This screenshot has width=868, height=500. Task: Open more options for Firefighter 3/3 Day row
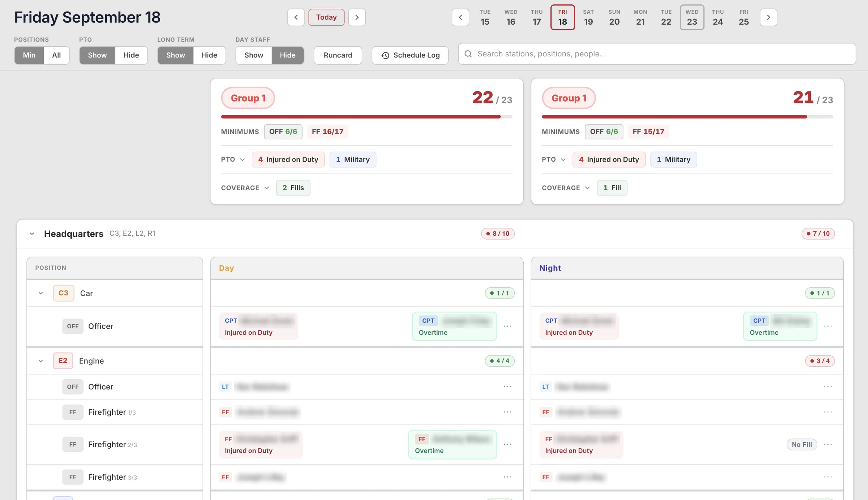tap(507, 477)
